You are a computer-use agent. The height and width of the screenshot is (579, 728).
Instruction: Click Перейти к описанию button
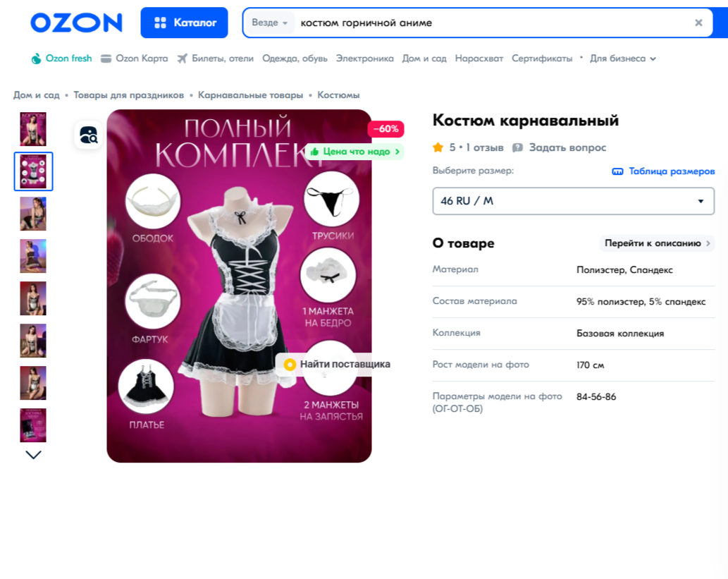point(657,243)
